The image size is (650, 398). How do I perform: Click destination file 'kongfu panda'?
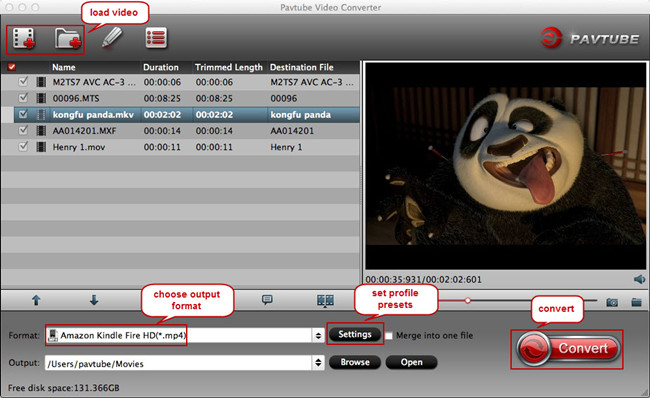click(x=301, y=115)
